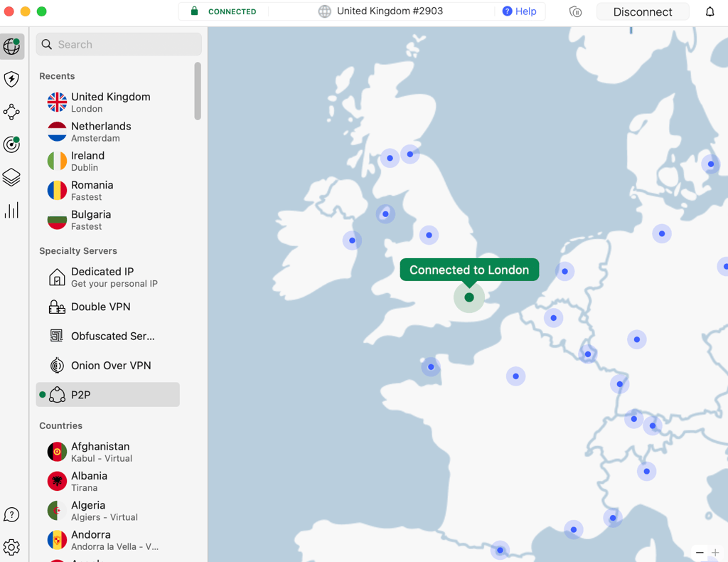Click the Manchester server dot on map

[x=429, y=235]
